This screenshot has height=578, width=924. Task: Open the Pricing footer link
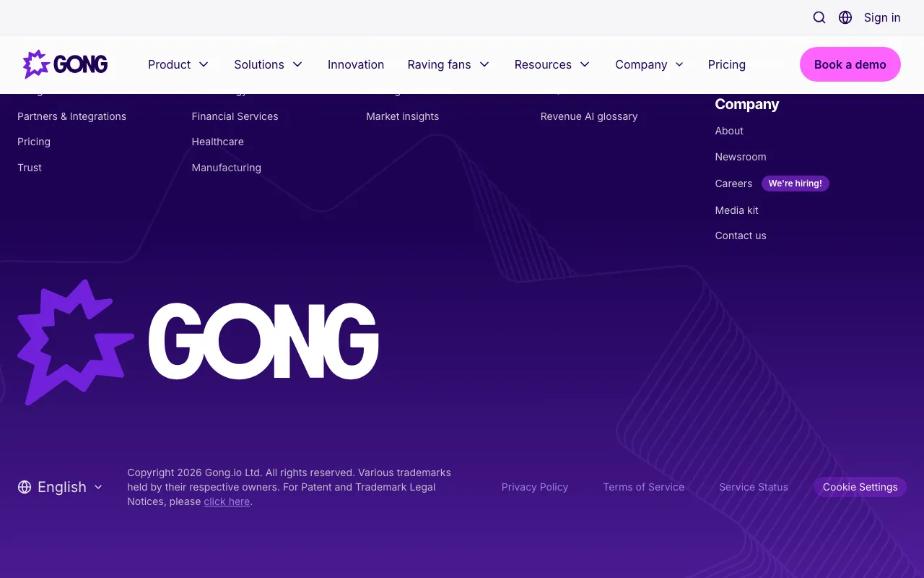pyautogui.click(x=34, y=142)
